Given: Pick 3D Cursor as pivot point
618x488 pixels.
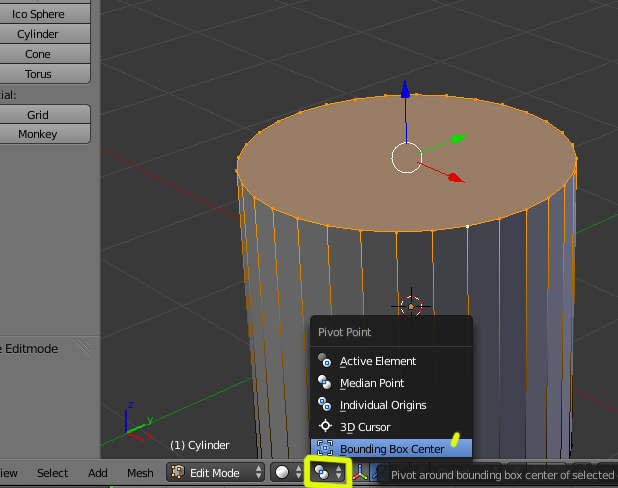Looking at the screenshot, I should [391, 427].
